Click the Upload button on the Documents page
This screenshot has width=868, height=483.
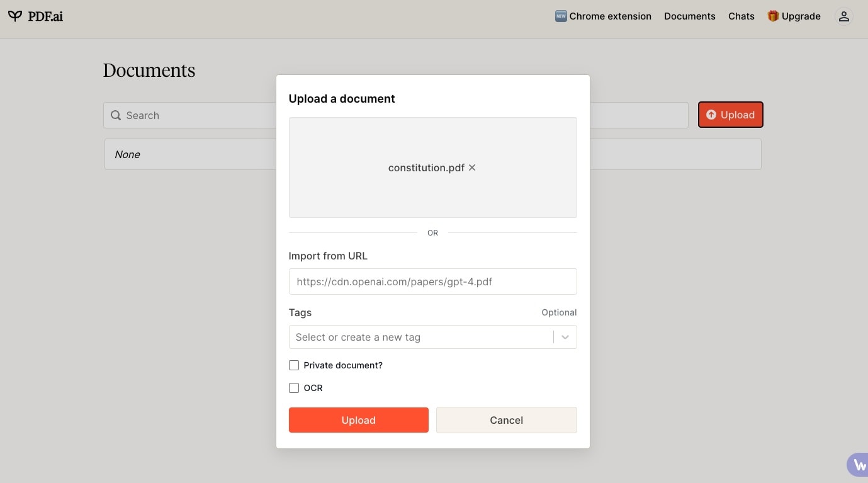pyautogui.click(x=731, y=115)
